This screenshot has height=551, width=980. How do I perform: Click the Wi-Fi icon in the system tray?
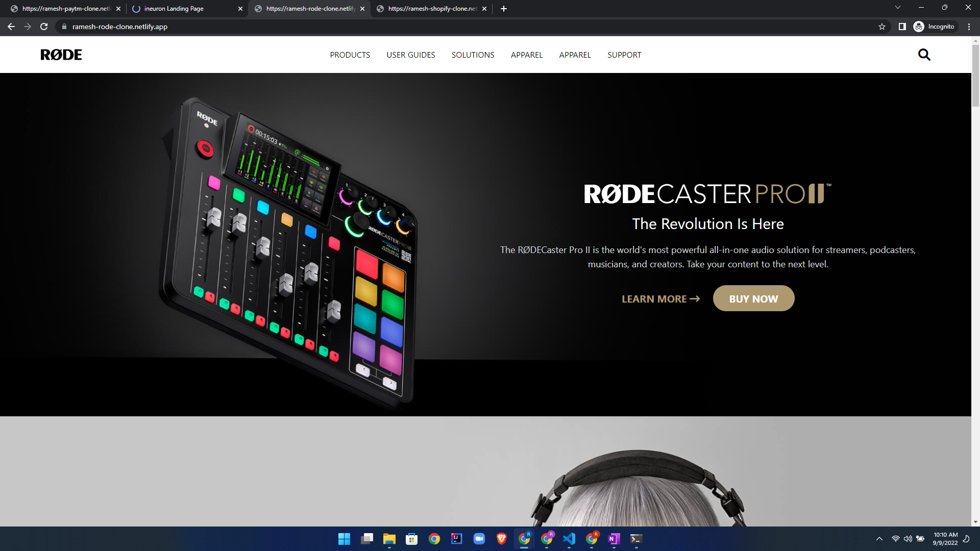(895, 539)
